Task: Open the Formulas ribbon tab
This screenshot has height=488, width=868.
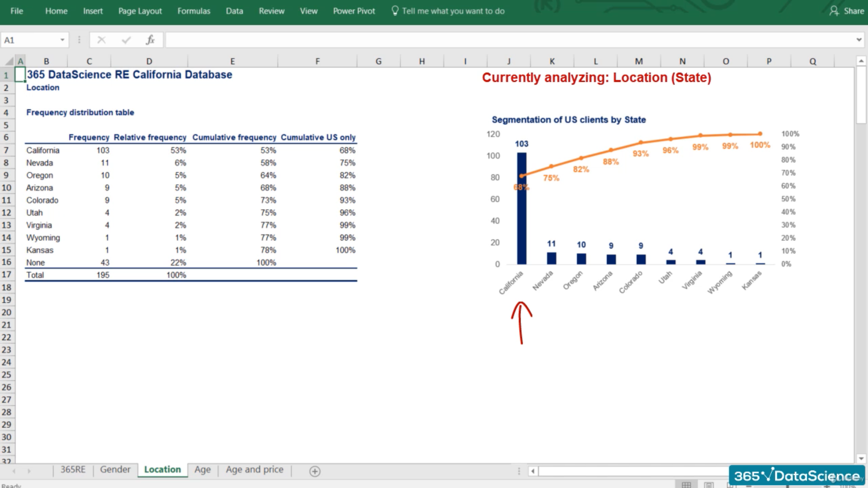Action: click(193, 11)
